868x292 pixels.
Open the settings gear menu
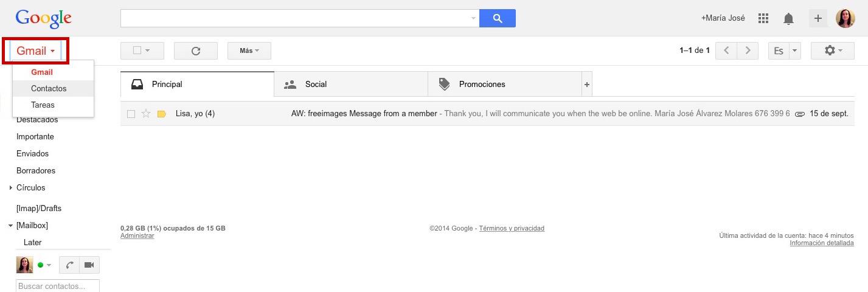pyautogui.click(x=832, y=50)
